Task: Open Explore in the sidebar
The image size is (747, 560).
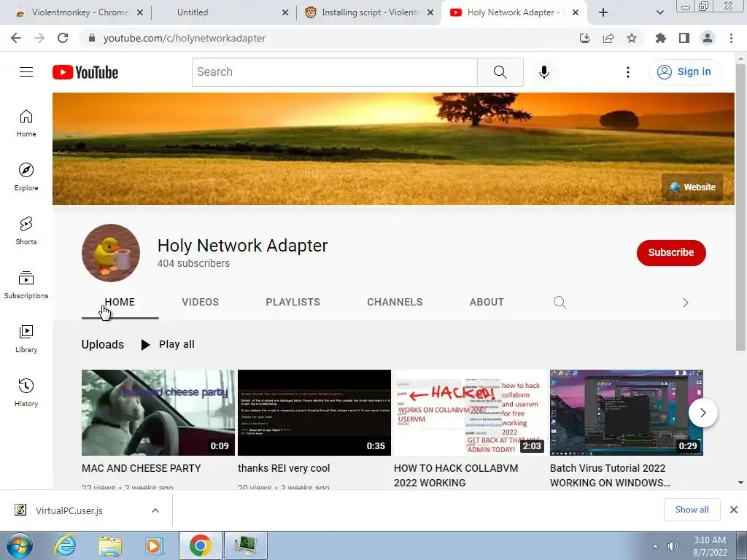Action: (x=26, y=176)
